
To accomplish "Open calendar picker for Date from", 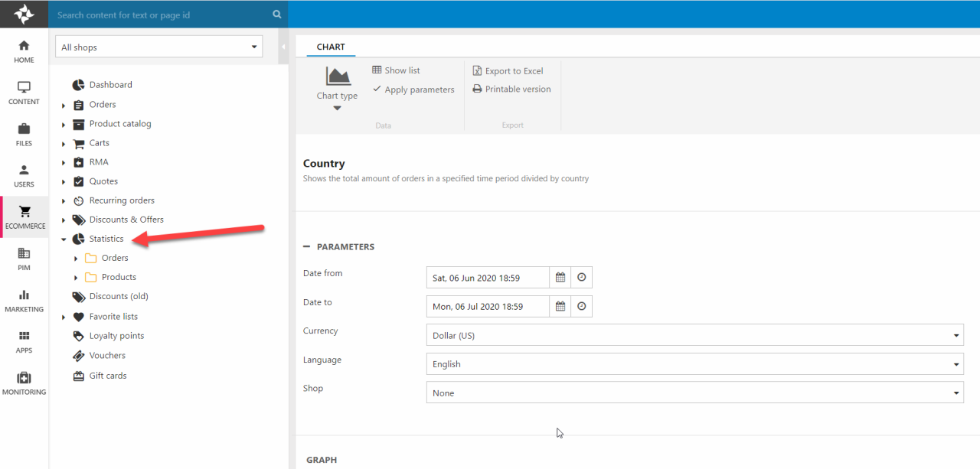I will pos(560,278).
